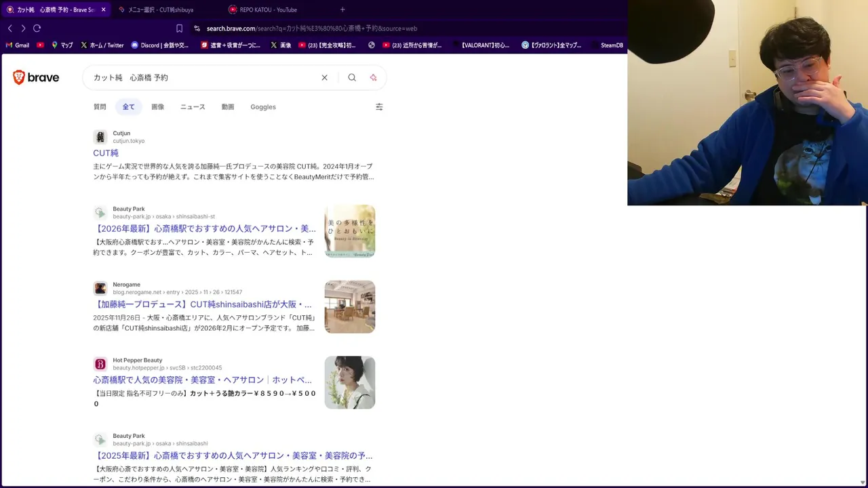Screen dimensions: 868x488
Task: Click the CUT純 result description snippet
Action: tap(233, 171)
